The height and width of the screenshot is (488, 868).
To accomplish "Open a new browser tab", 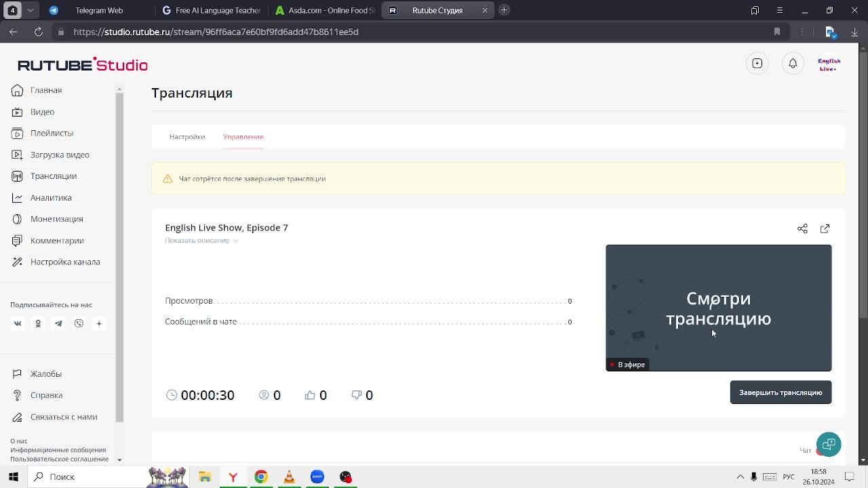I will [x=504, y=10].
